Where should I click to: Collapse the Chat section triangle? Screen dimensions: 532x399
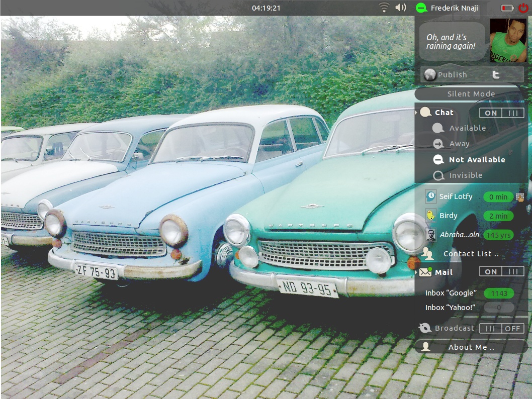416,113
